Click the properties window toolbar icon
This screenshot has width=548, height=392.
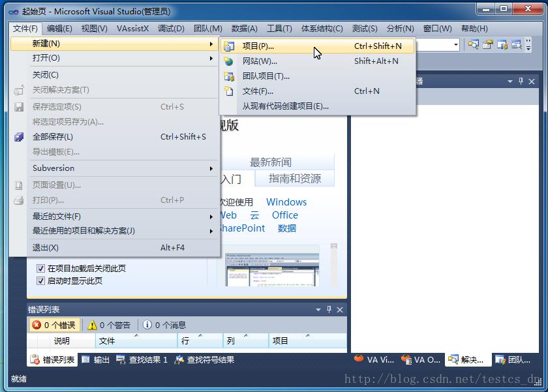click(488, 45)
